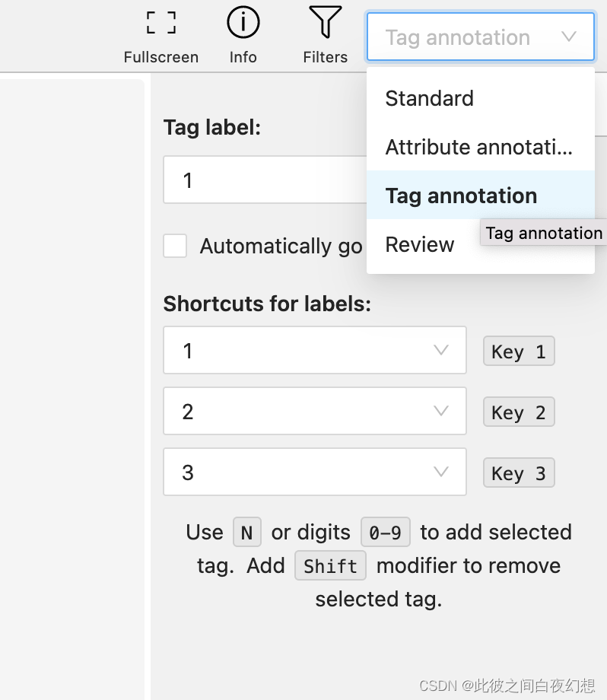Click the chevron arrow of workspace selector
607x700 pixels.
(569, 37)
